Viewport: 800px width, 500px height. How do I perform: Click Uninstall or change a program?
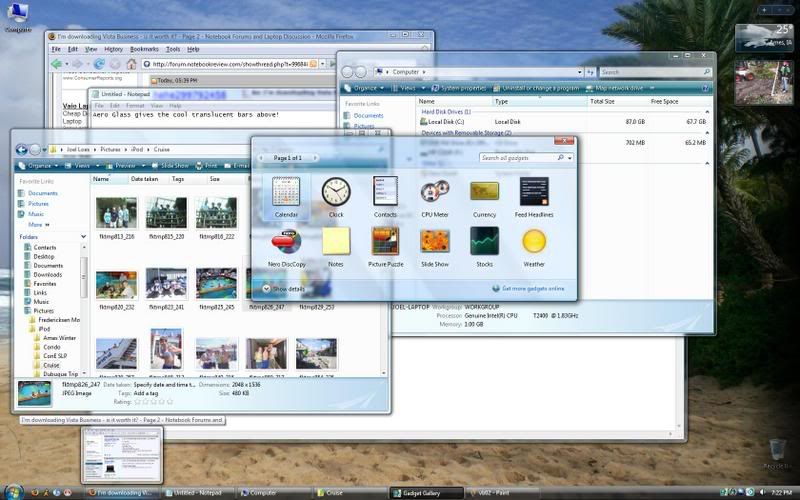click(536, 88)
